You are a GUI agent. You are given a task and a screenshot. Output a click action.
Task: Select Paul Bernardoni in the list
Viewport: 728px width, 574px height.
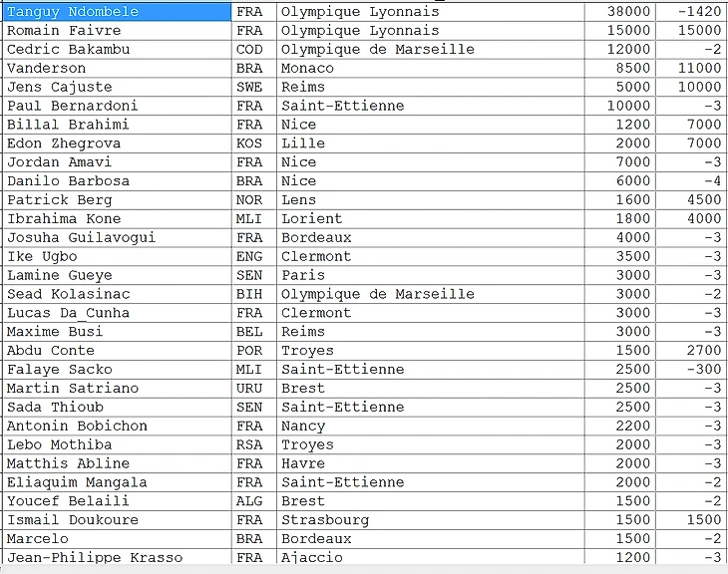(117, 106)
